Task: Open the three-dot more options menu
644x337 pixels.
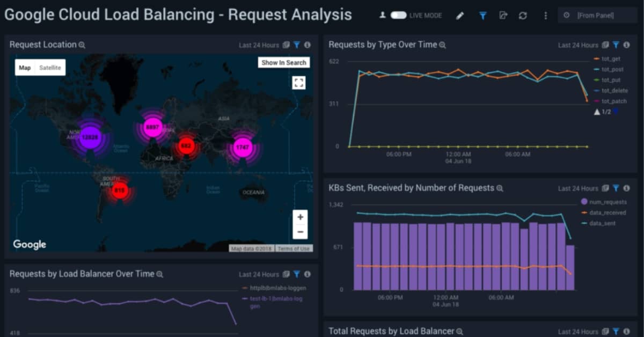Action: tap(546, 16)
